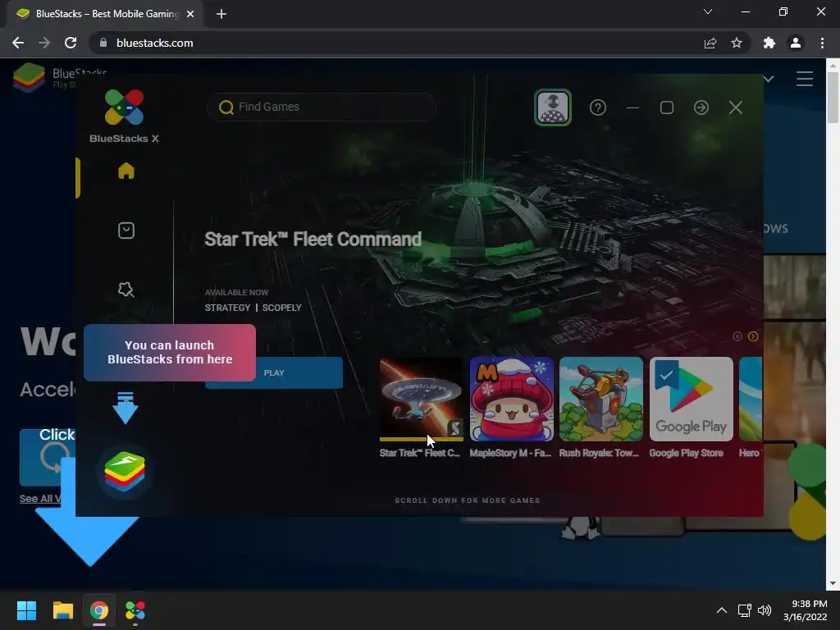Screen dimensions: 840x630
Task: Open a new Chrome tab
Action: coord(221,14)
